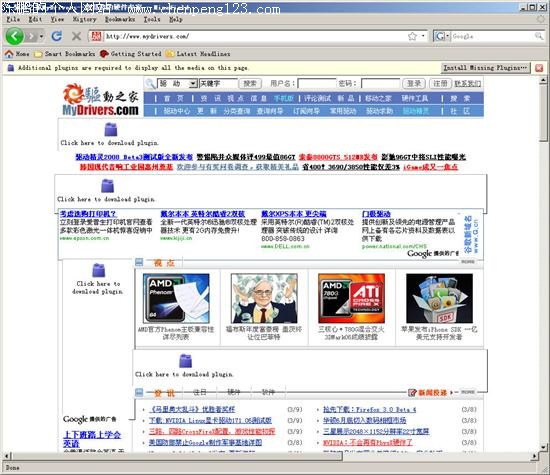Viewport: 550px width, 475px height.
Task: Open the site search category dropdown
Action: point(193,83)
